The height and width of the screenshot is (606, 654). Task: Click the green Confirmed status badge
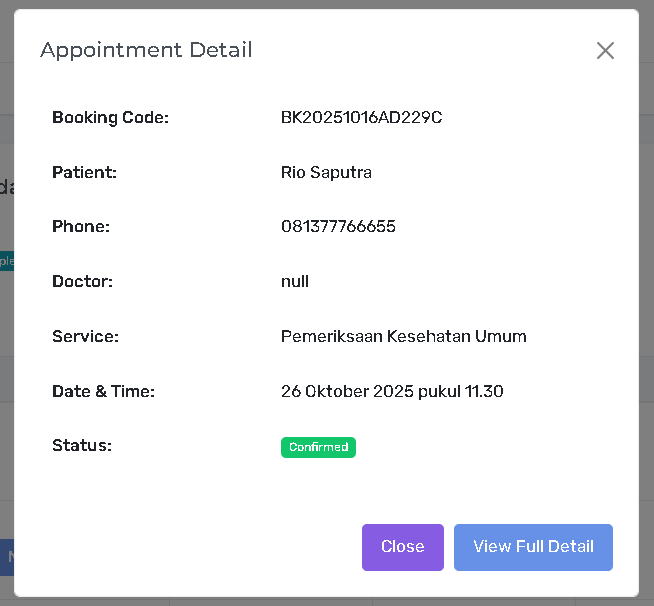click(x=318, y=447)
